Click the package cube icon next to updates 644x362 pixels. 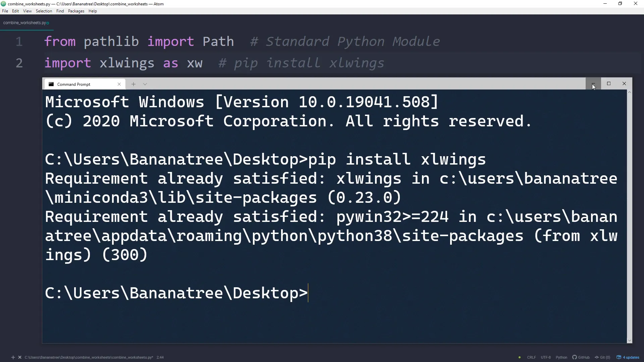619,357
